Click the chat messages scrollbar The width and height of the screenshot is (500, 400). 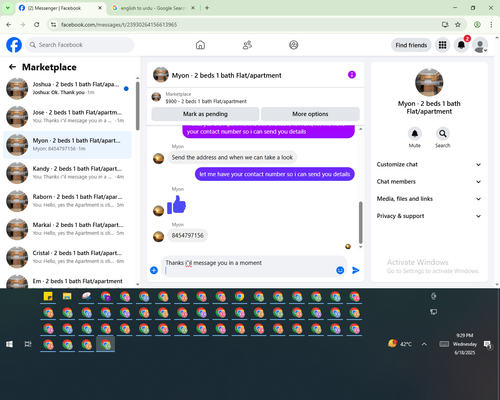(x=361, y=223)
